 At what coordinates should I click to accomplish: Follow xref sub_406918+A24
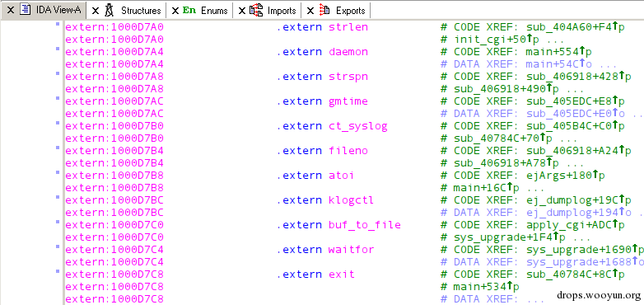(x=572, y=151)
